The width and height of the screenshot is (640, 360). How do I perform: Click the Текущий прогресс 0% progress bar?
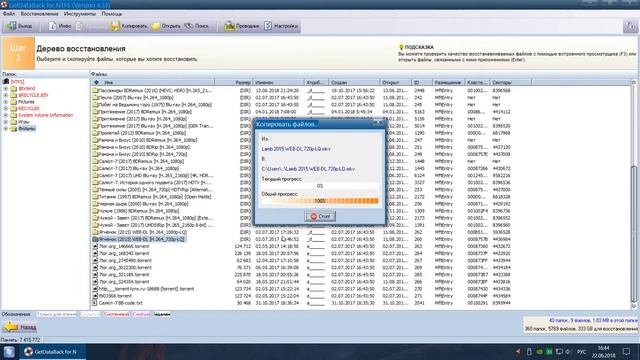(x=320, y=186)
